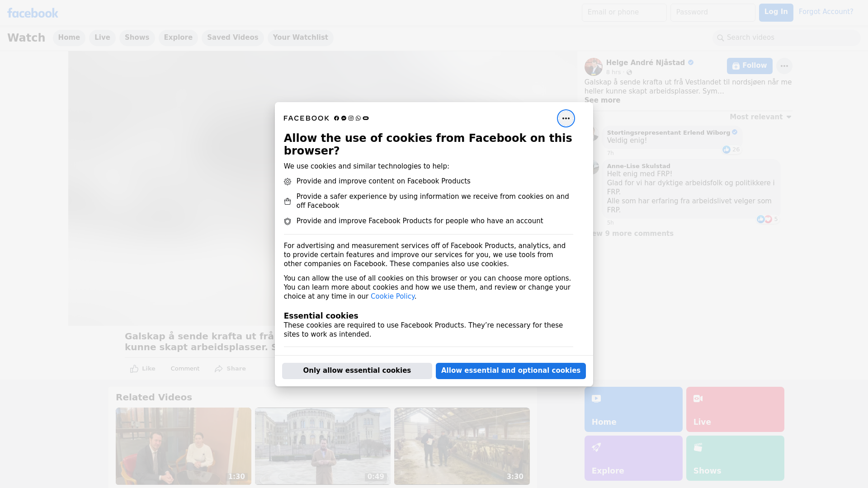Click the Search videos field
The width and height of the screenshot is (868, 488).
pyautogui.click(x=787, y=38)
